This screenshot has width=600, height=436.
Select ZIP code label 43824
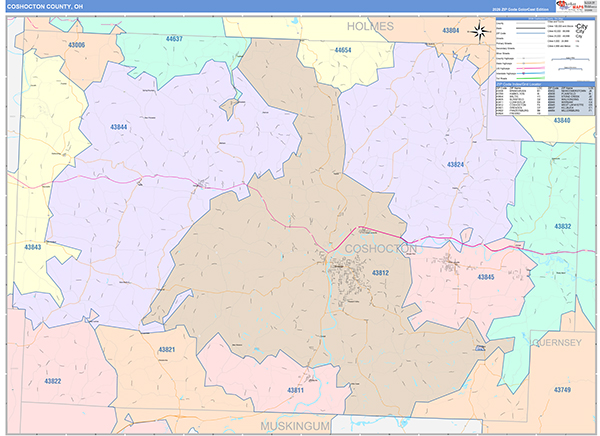[x=455, y=165]
